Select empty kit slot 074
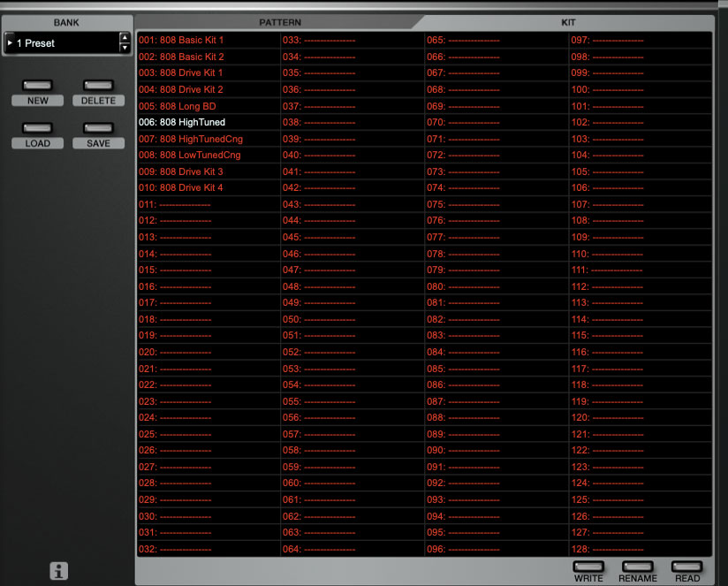Screen dimensions: 728x586 click(497, 187)
